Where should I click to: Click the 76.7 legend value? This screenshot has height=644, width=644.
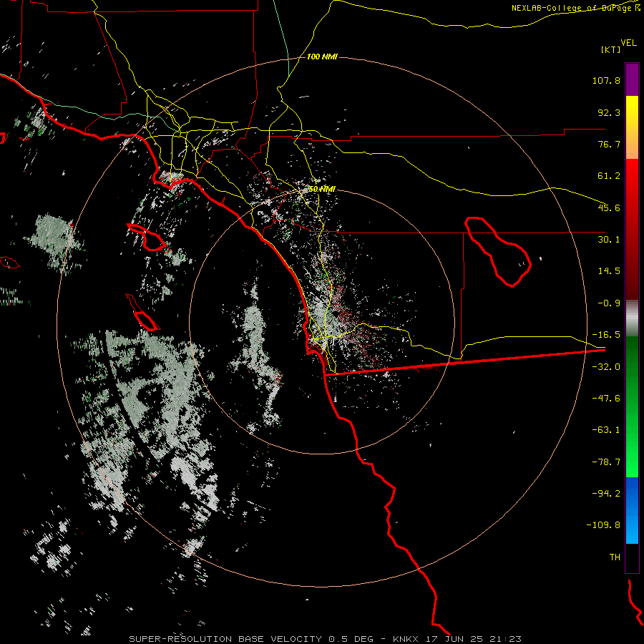pyautogui.click(x=609, y=144)
